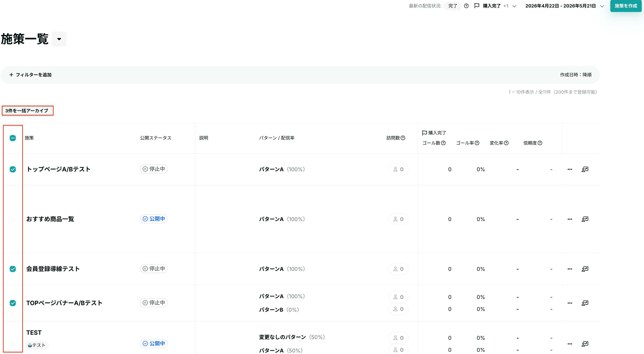This screenshot has width=644, height=354.
Task: Click report icon for TOPページバナーA/Bテスト row
Action: pyautogui.click(x=585, y=303)
